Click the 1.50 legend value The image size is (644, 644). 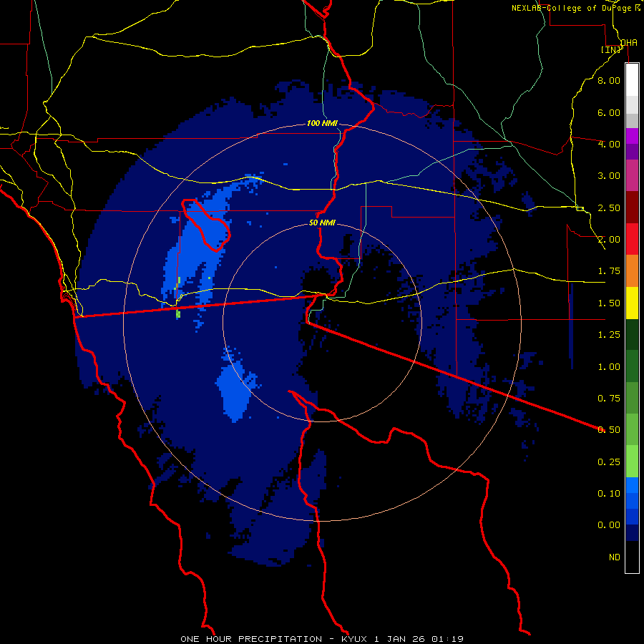coord(609,303)
